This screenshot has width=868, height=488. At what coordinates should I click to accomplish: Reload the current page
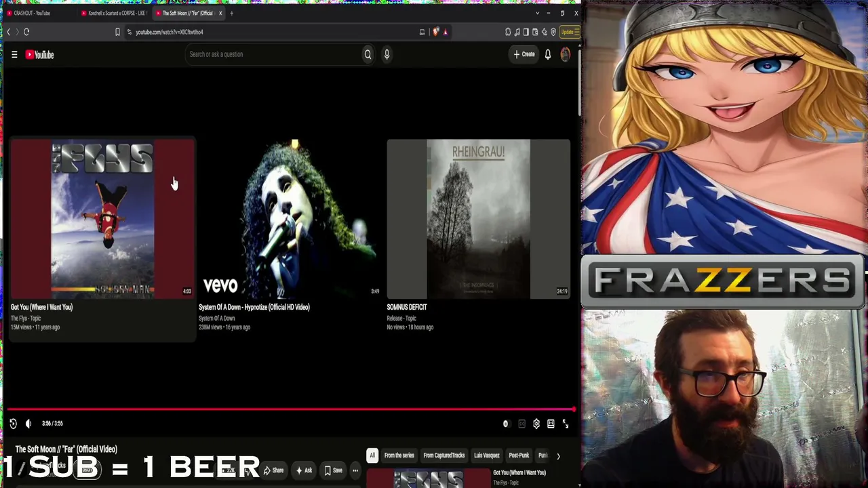(x=26, y=32)
